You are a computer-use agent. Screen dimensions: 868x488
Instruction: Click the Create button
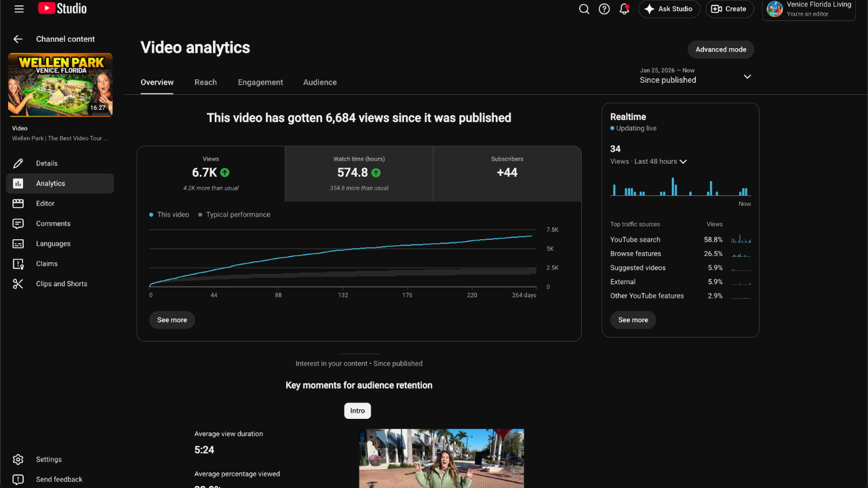tap(730, 9)
